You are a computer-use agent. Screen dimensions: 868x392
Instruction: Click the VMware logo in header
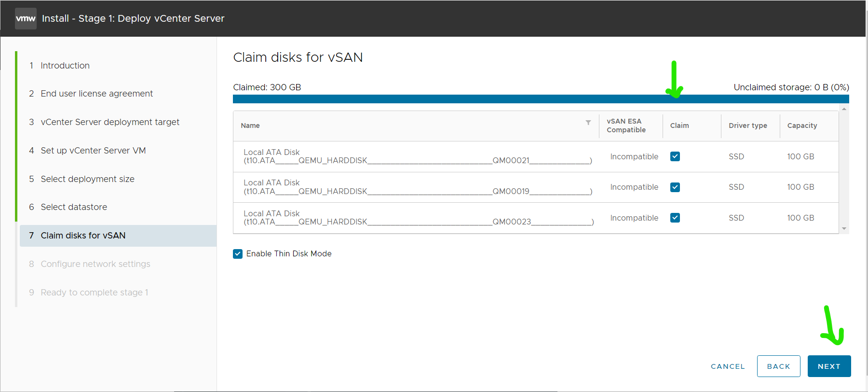[26, 18]
